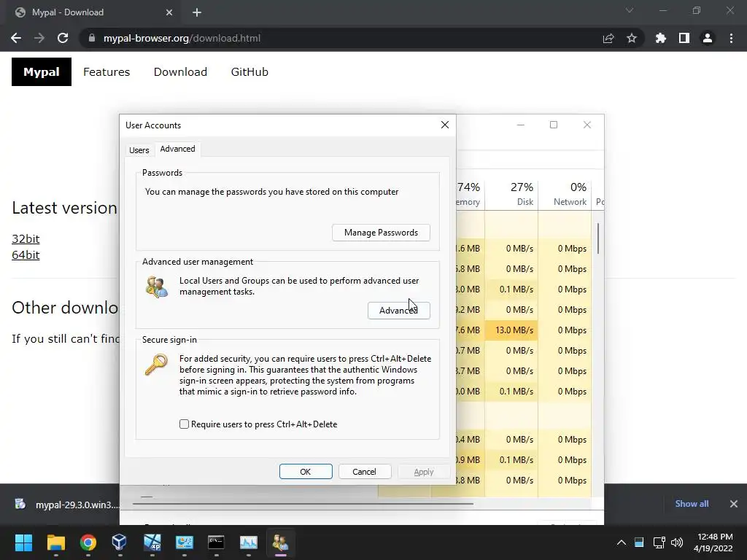Viewport: 747px width, 560px height.
Task: Download the 64bit version
Action: (26, 254)
